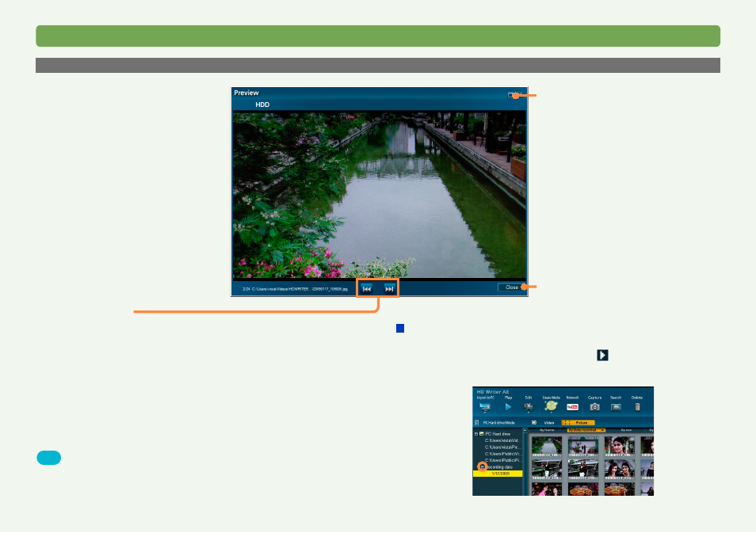
Task: Select the Capture camera icon
Action: click(594, 407)
